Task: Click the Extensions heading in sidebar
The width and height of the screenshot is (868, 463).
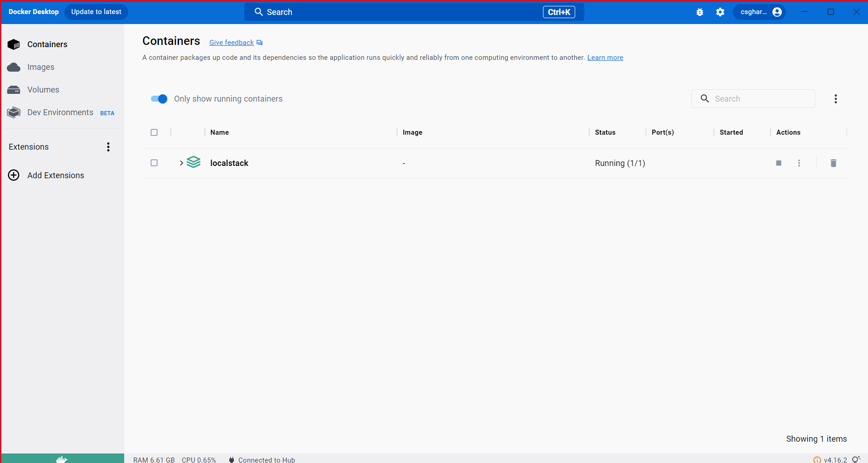Action: [29, 147]
